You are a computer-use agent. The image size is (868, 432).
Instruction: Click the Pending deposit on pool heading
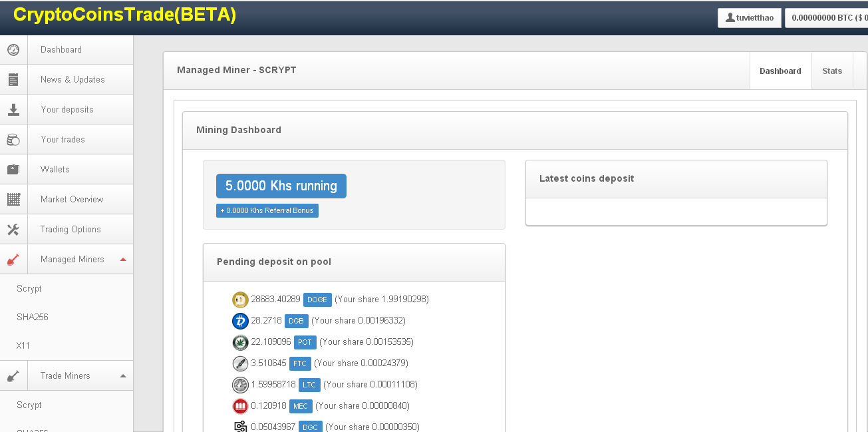coord(274,262)
